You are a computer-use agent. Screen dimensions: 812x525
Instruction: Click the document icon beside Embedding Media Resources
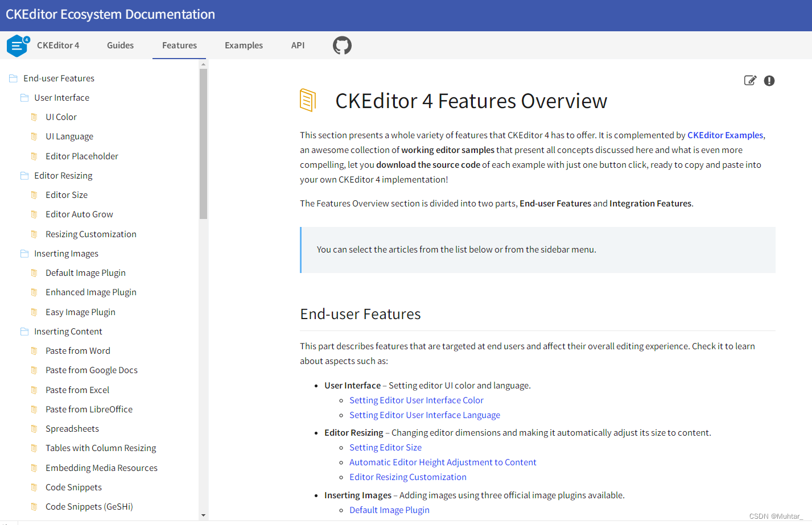[34, 468]
